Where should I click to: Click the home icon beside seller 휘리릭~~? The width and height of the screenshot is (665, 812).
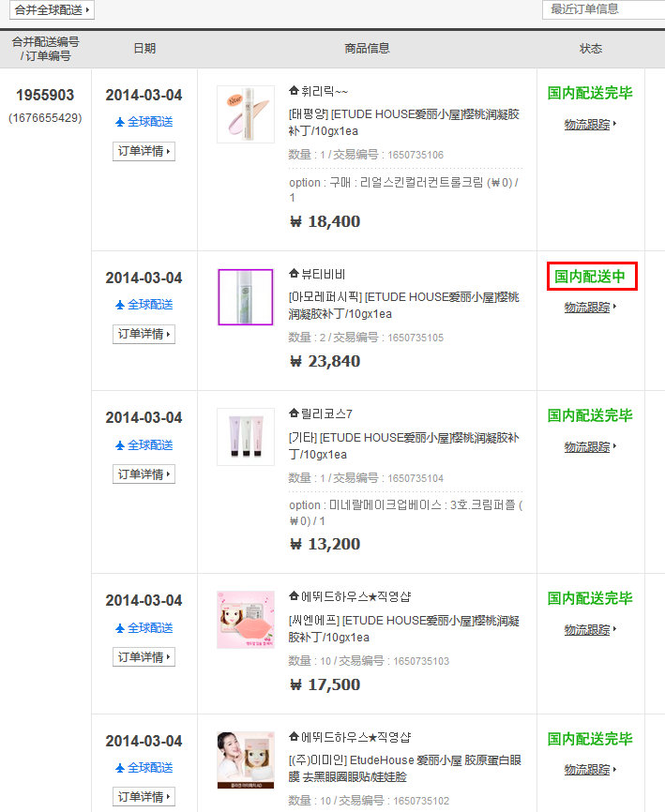294,91
